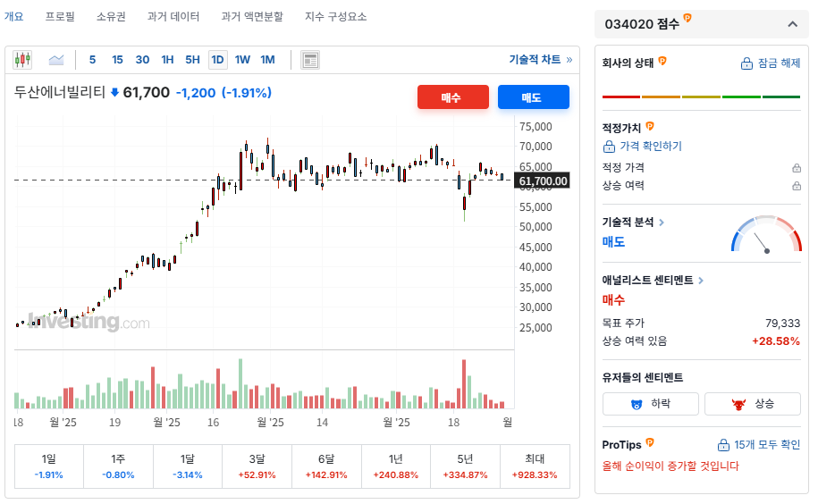Click the Pro badge beside 회사의 상태
The height and width of the screenshot is (504, 818).
(x=662, y=61)
